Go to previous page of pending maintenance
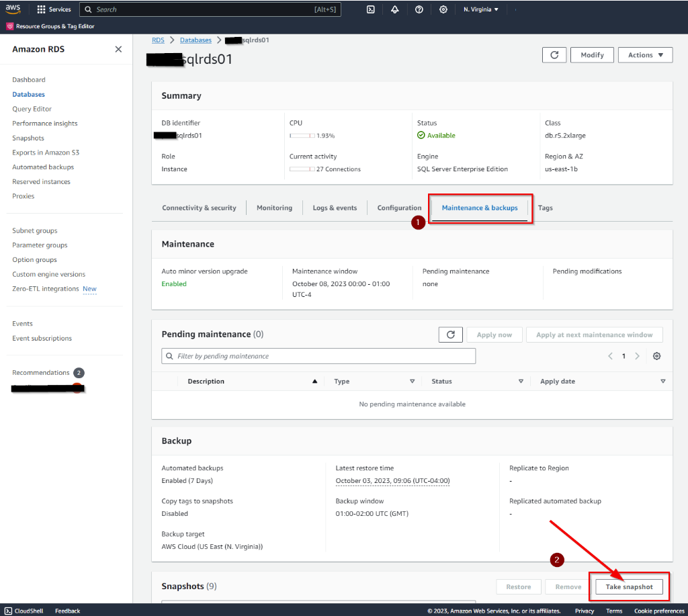 pyautogui.click(x=610, y=356)
